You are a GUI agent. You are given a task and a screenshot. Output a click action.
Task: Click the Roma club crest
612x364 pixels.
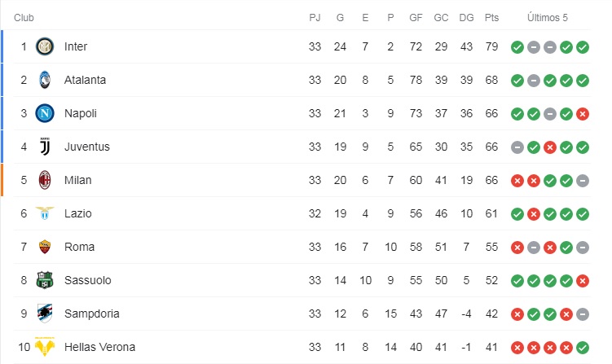[45, 247]
